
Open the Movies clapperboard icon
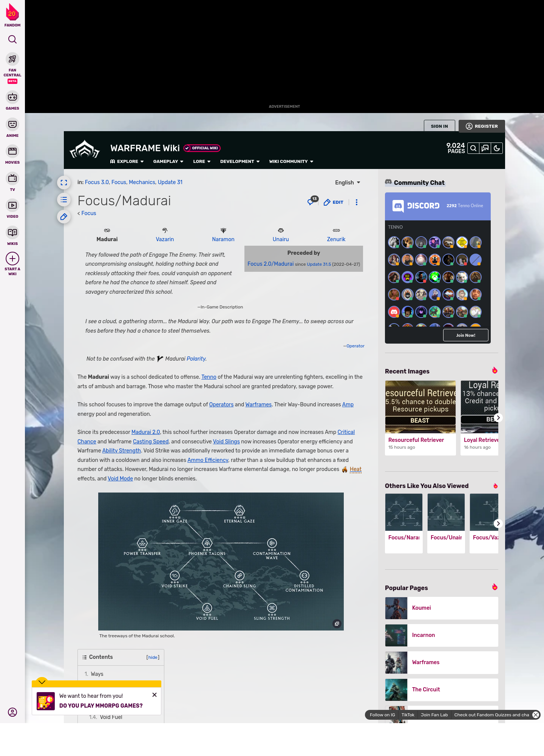pos(12,151)
